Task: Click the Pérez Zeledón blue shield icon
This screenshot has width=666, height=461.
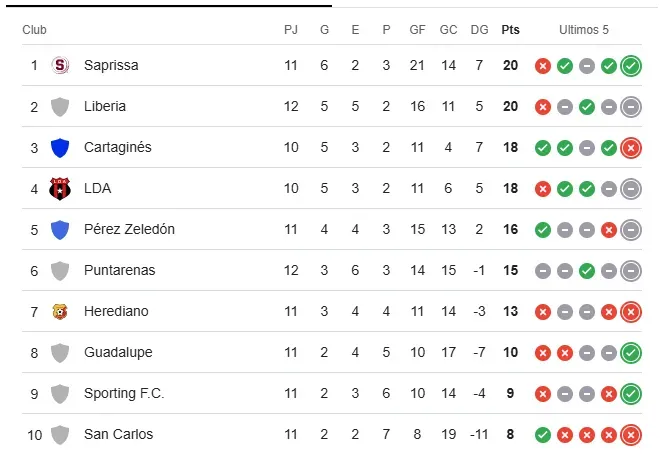Action: [61, 230]
